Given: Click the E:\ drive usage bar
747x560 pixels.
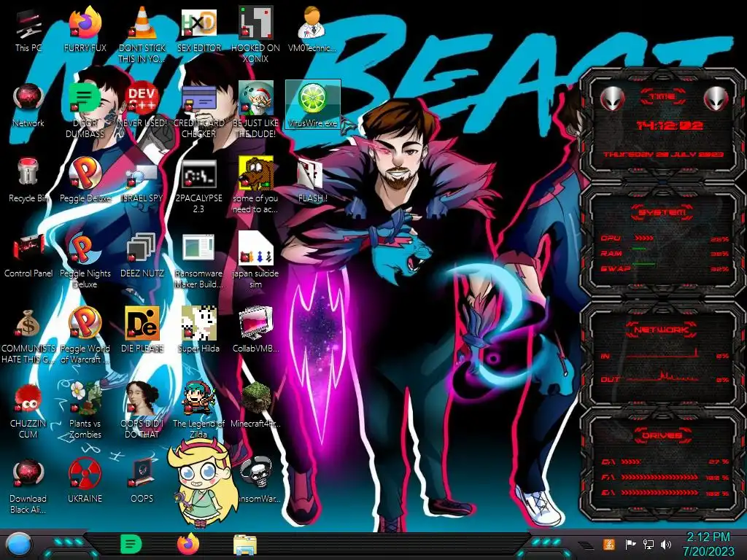Looking at the screenshot, I should click(665, 493).
